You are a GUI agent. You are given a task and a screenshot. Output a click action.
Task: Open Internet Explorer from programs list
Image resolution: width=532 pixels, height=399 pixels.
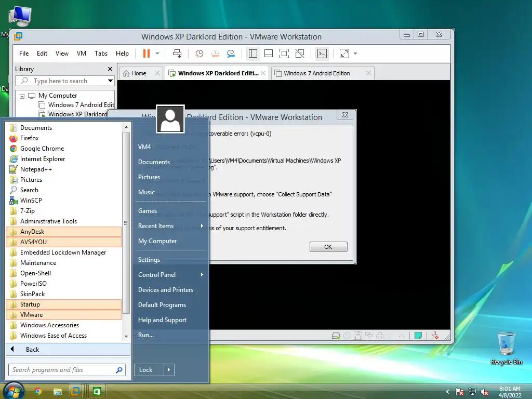[x=64, y=159]
